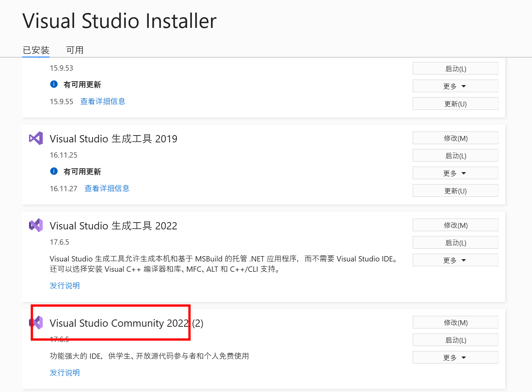
Task: Click the 功能强大的 IDE description text
Action: 149,356
